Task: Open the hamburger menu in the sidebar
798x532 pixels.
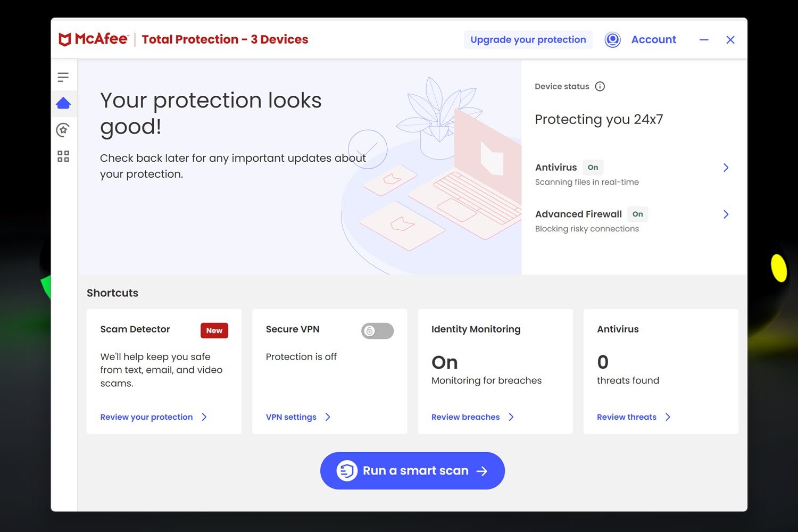Action: 63,77
